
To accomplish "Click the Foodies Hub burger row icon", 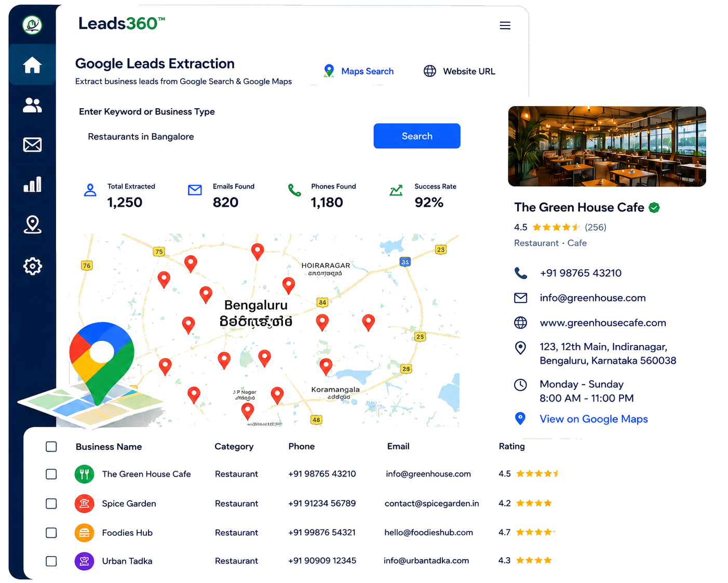I will click(x=84, y=533).
